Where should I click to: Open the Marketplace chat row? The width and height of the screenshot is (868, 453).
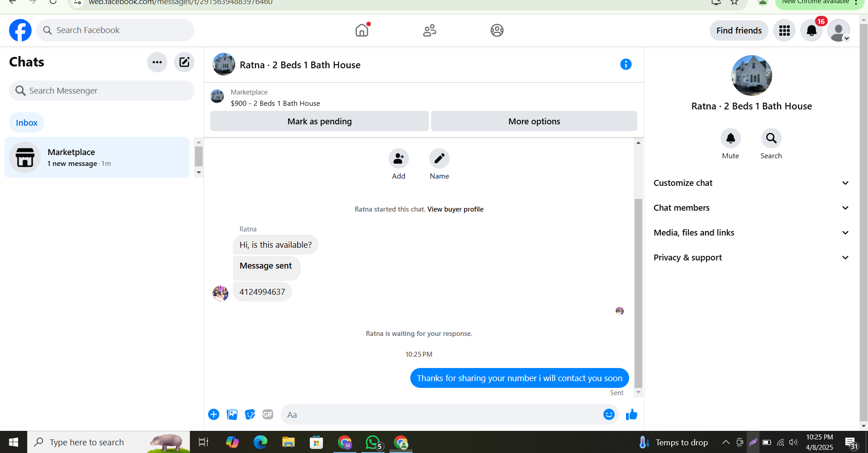[97, 157]
